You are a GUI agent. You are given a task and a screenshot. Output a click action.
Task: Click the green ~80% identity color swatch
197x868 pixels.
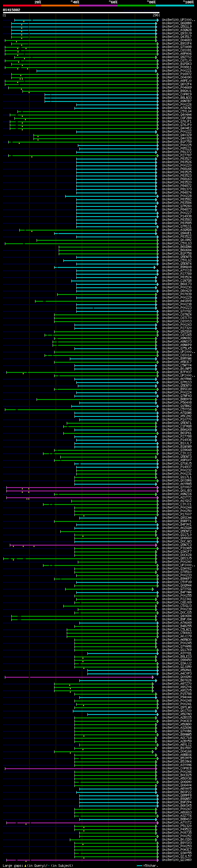click(136, 6)
